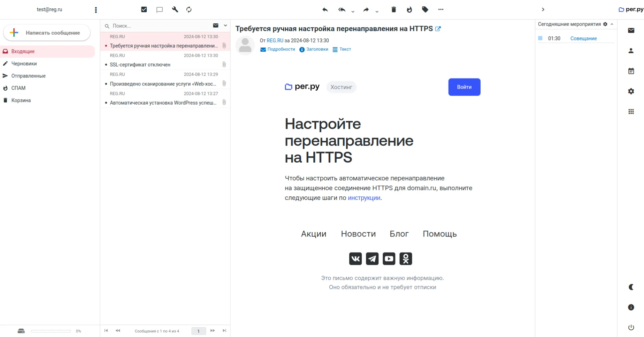Open Contacts person icon in sidebar
The image size is (644, 337).
[x=631, y=51]
